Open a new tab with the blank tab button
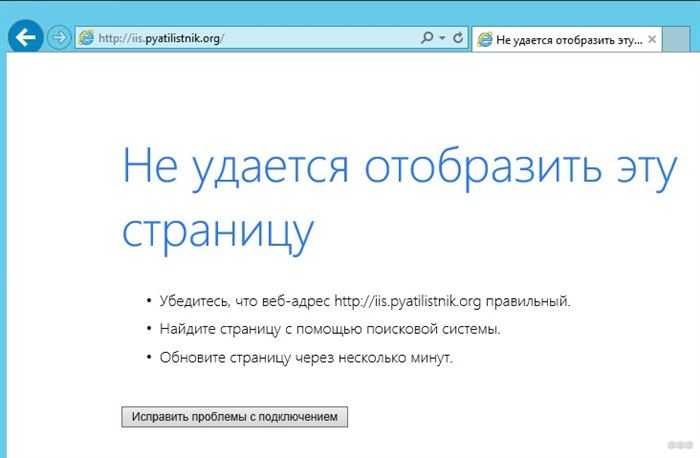The width and height of the screenshot is (700, 458). 676,39
